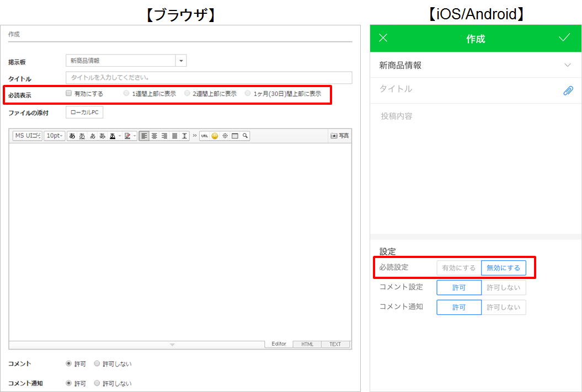This screenshot has width=582, height=392.
Task: Click the magnifier search icon in toolbar
Action: [x=245, y=136]
